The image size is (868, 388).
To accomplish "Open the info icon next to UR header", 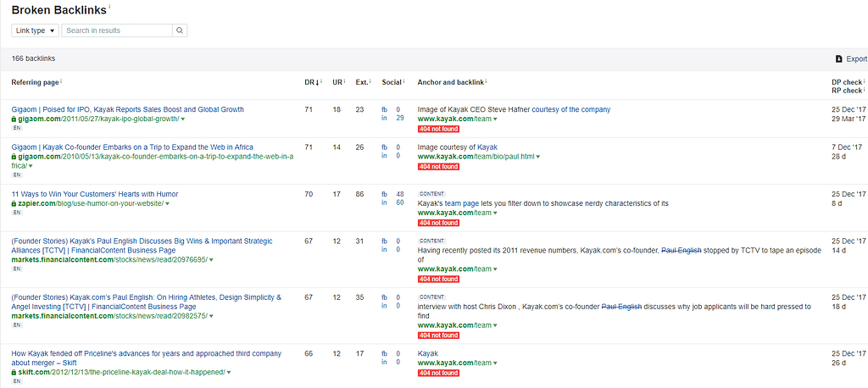I will point(344,82).
